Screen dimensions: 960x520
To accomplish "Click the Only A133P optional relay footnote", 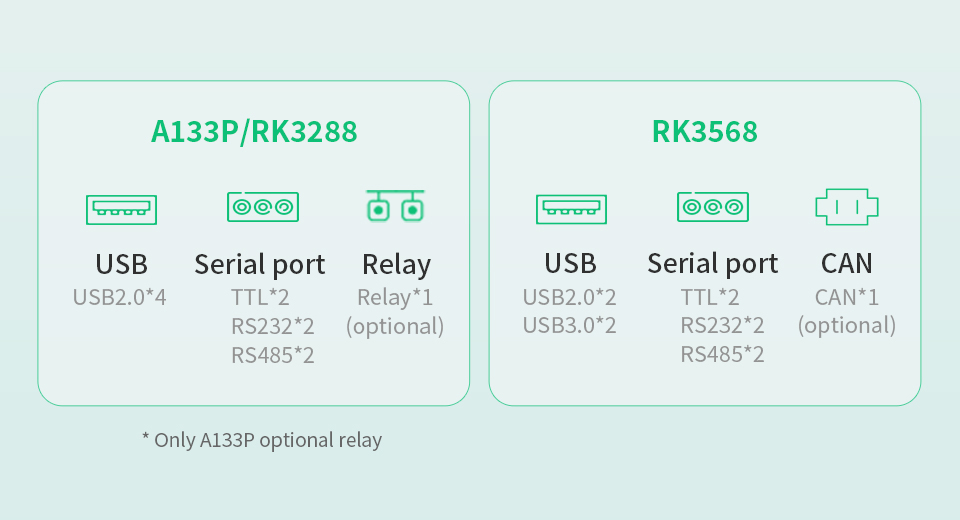I will click(x=262, y=440).
